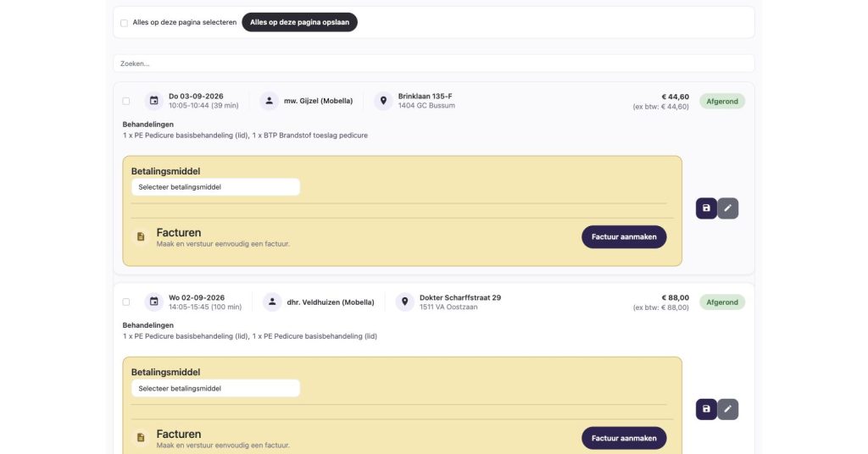
Task: Select checkbox for the Do 03-09-2026 appointment
Action: (126, 101)
